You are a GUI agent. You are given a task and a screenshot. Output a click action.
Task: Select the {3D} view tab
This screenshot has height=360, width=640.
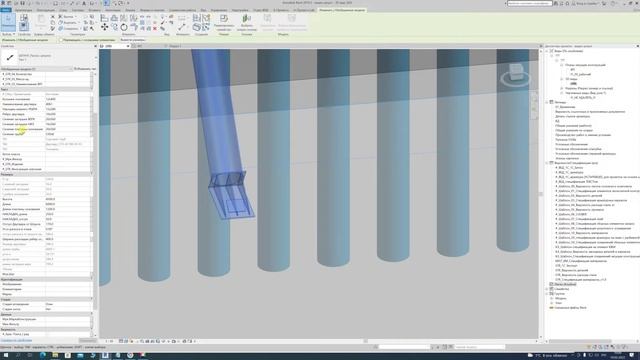(x=115, y=46)
